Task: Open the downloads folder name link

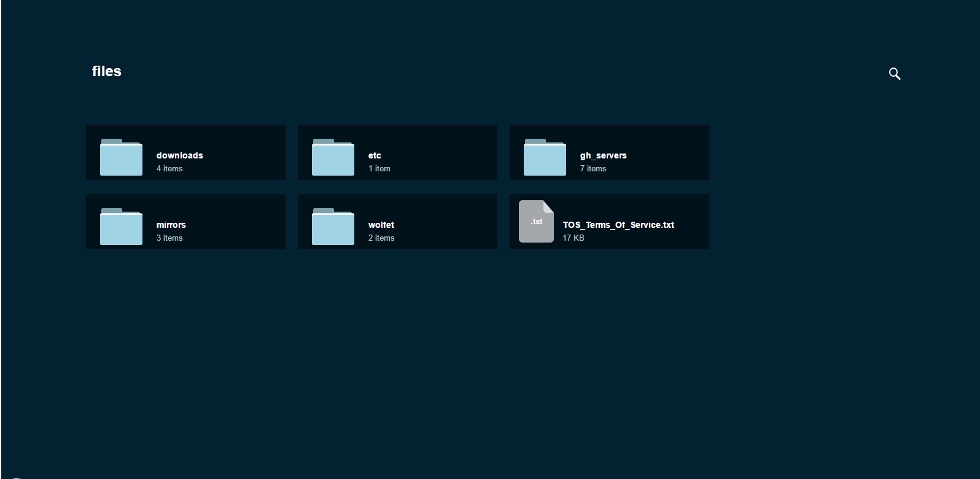Action: tap(179, 155)
